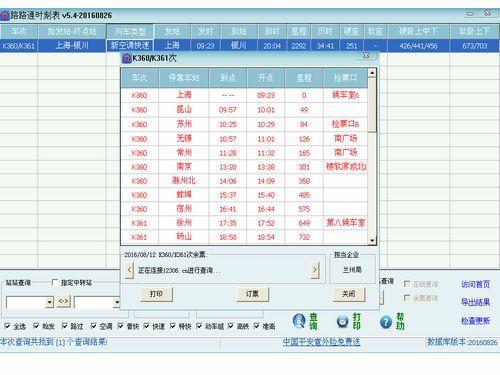The width and height of the screenshot is (500, 375).
Task: Open help via the blue question-mark icon
Action: click(386, 322)
